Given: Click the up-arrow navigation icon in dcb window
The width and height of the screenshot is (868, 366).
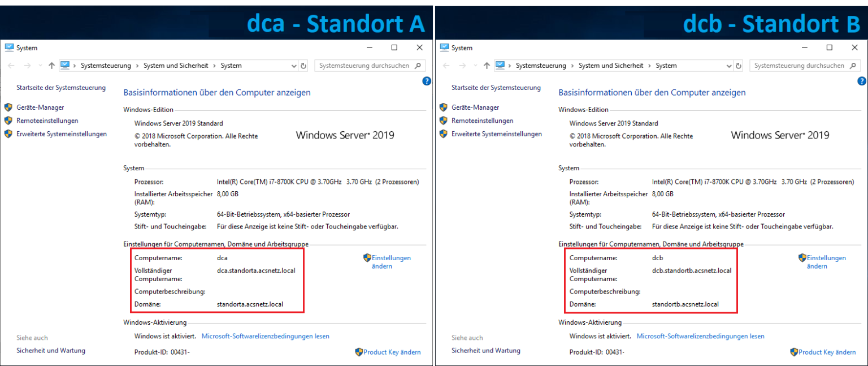Looking at the screenshot, I should 487,65.
